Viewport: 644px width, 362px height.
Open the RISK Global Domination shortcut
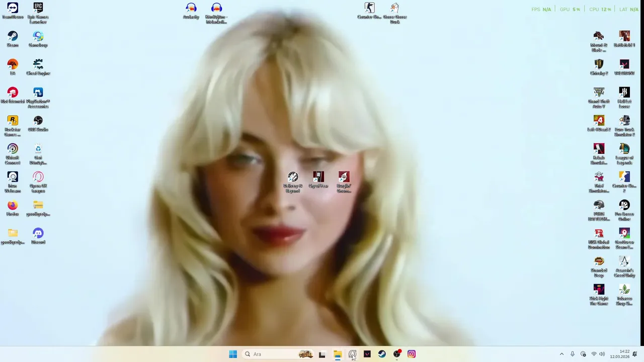(x=599, y=238)
